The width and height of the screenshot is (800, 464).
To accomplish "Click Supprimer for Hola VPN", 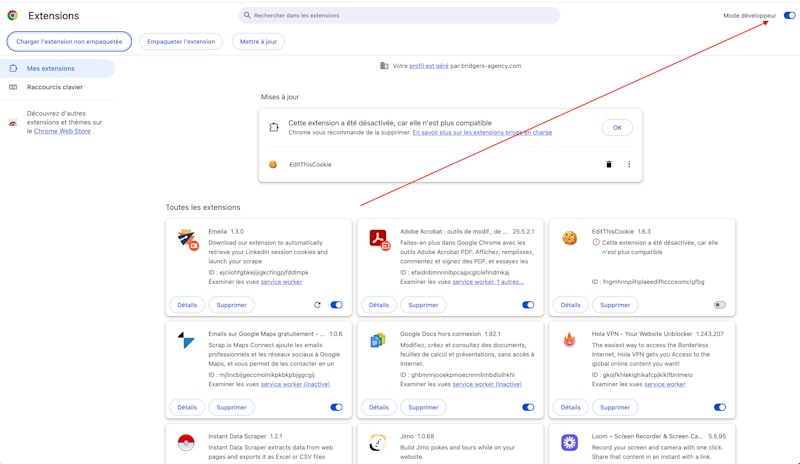I will point(615,407).
